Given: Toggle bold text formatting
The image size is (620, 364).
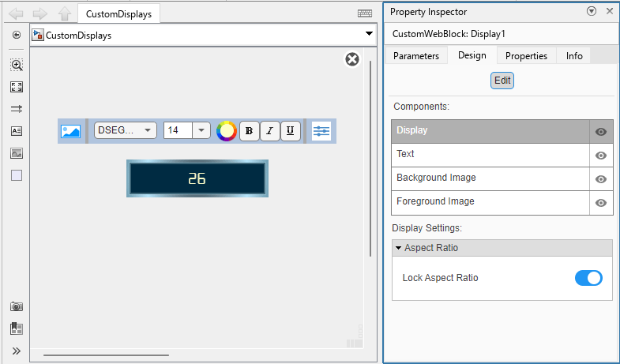Looking at the screenshot, I should click(250, 131).
